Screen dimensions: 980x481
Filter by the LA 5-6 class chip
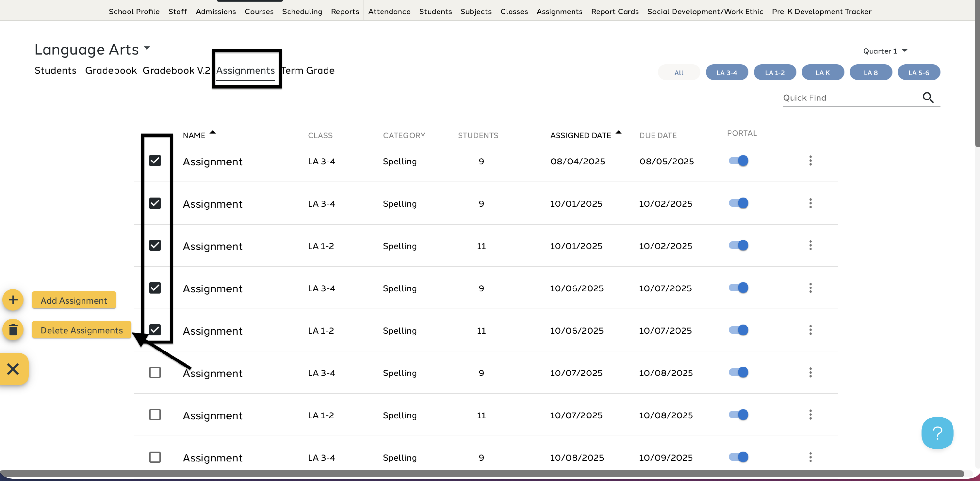(918, 72)
